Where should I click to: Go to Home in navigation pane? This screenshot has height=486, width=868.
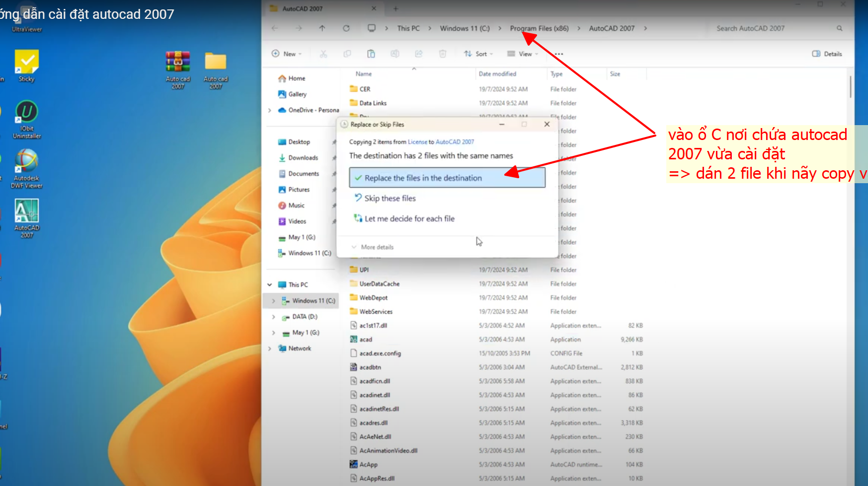click(292, 78)
